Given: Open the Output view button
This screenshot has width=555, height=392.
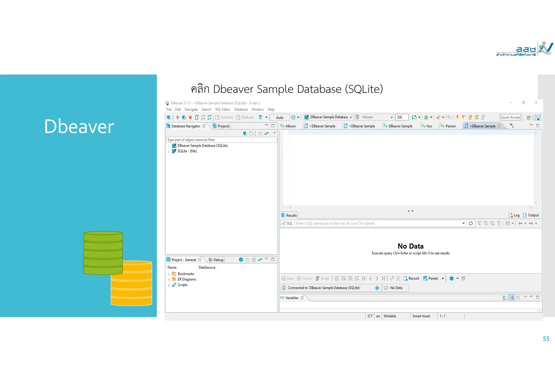Looking at the screenshot, I should (x=531, y=215).
